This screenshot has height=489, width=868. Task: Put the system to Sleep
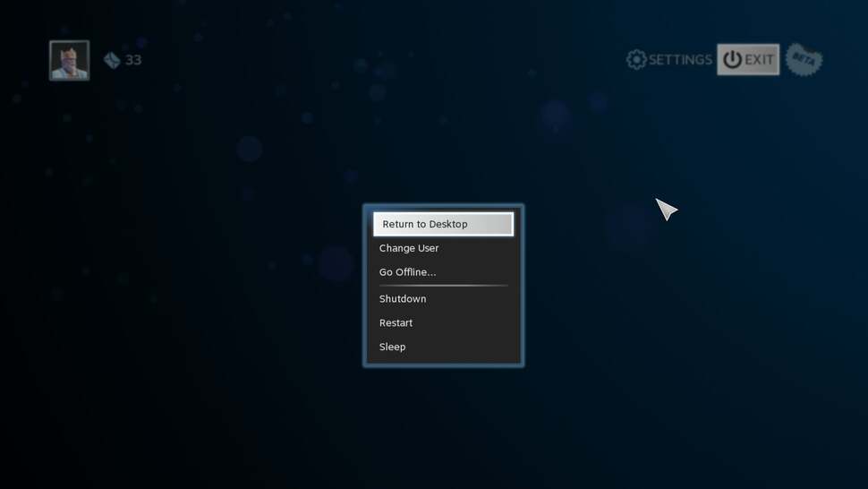[393, 347]
